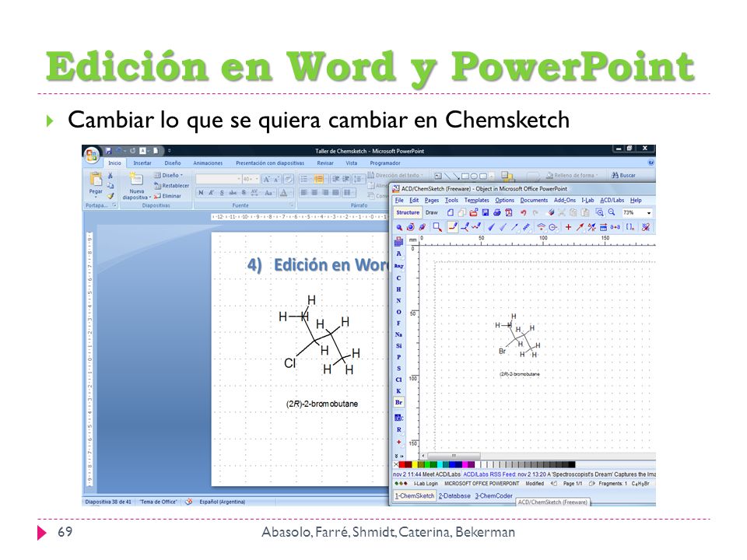The width and height of the screenshot is (747, 560).
Task: Click the PowerPoint Office button orb
Action: point(92,155)
